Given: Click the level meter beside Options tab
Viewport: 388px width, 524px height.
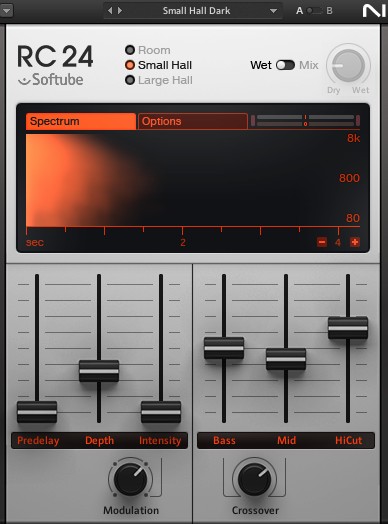Looking at the screenshot, I should click(305, 121).
